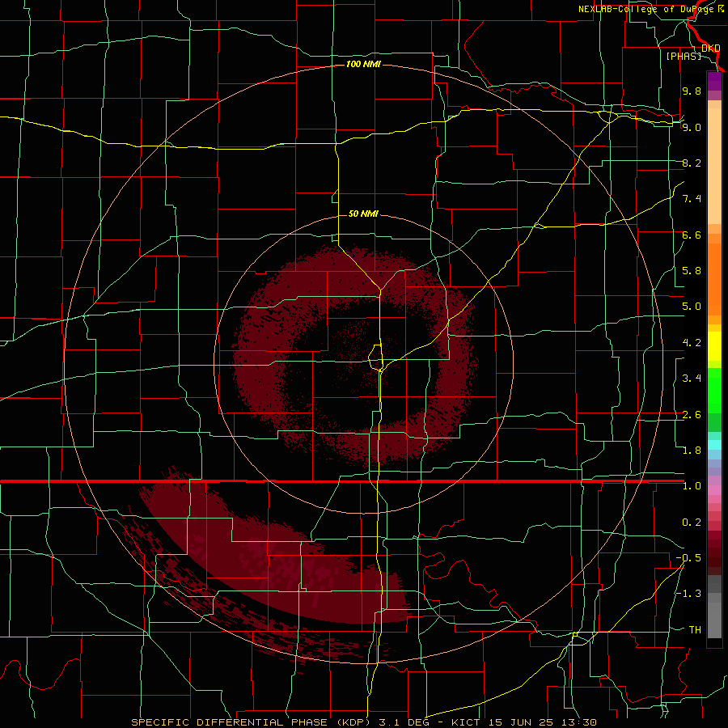Pick the pink color bar segment near 1.0
The image size is (728, 728).
(714, 490)
